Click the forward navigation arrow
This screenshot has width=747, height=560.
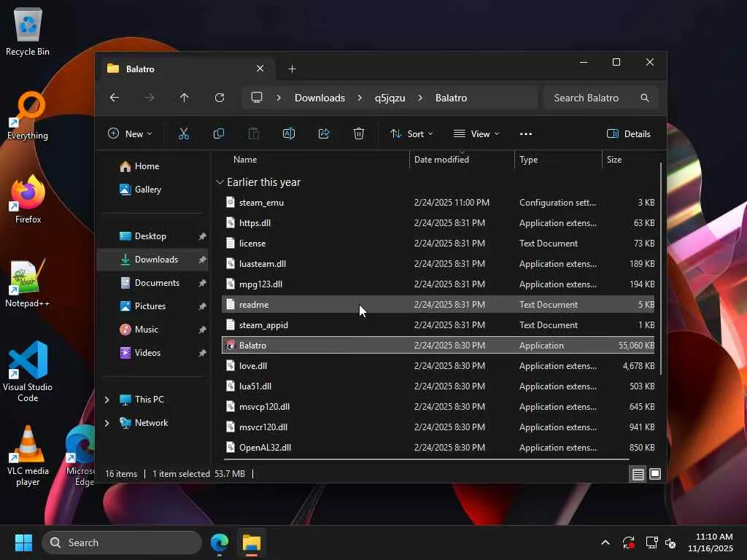(150, 98)
